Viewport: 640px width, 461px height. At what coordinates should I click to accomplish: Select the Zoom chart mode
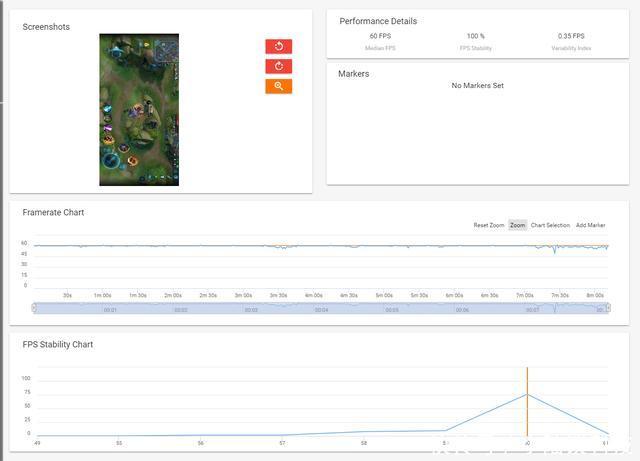518,225
